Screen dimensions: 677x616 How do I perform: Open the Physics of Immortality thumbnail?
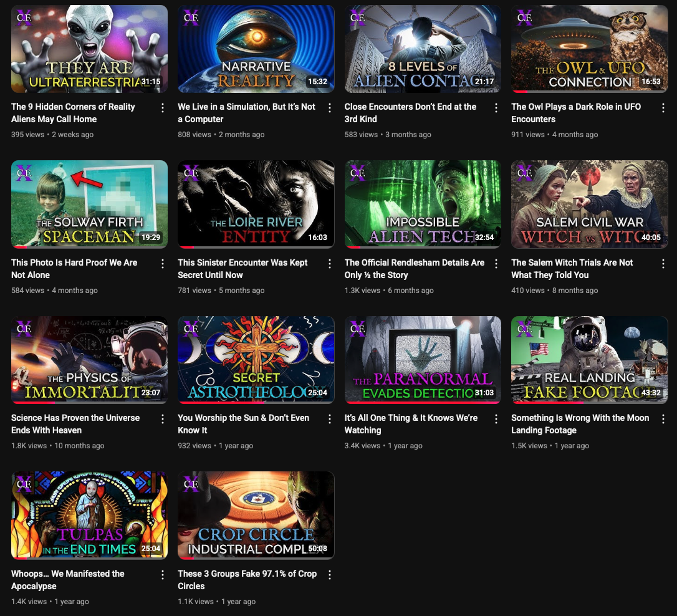[89, 360]
